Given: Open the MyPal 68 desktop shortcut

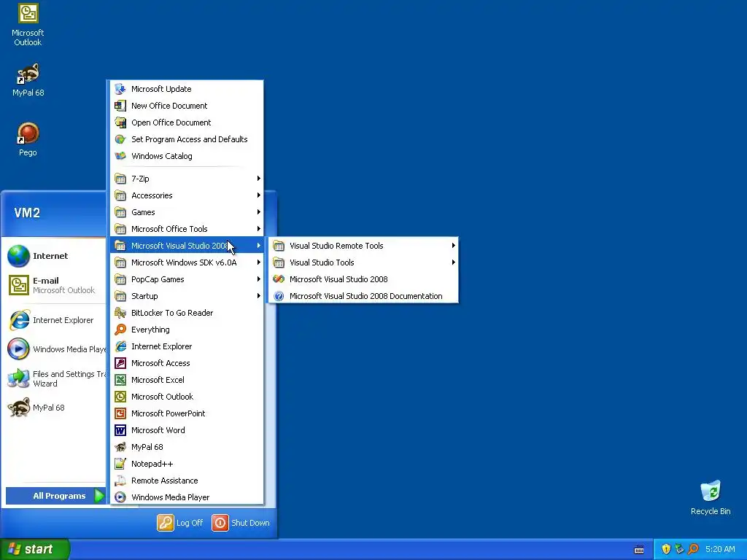Looking at the screenshot, I should coord(28,80).
